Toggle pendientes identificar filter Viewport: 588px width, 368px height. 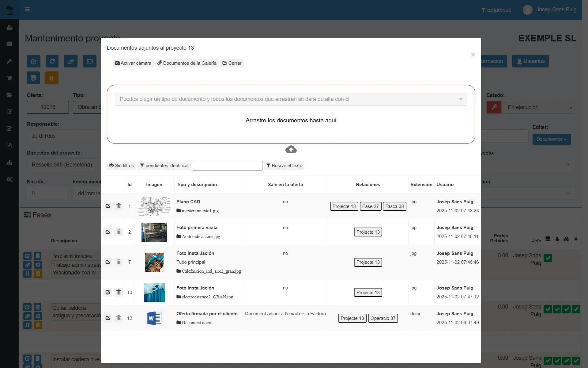tap(164, 166)
